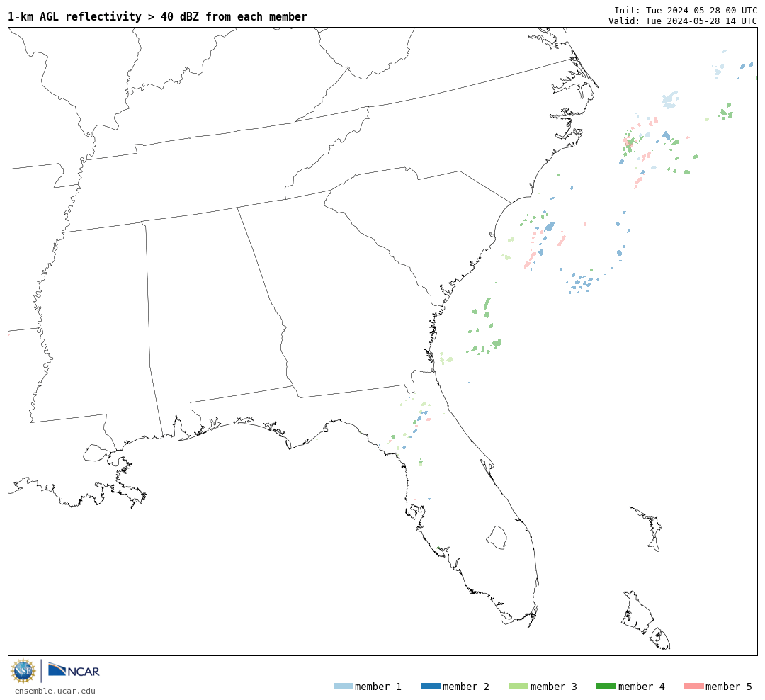Click the member 5 pink swatch
Screen dimensions: 765x700
(693, 687)
